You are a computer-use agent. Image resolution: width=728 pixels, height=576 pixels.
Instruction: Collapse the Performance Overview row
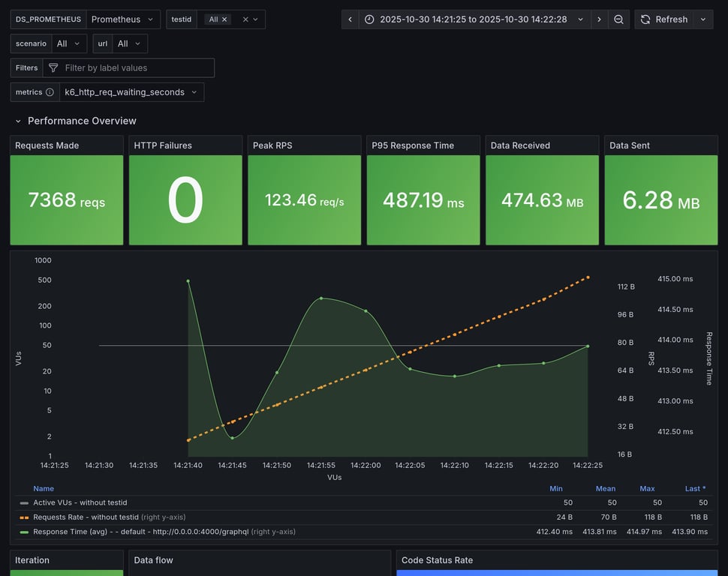click(19, 121)
